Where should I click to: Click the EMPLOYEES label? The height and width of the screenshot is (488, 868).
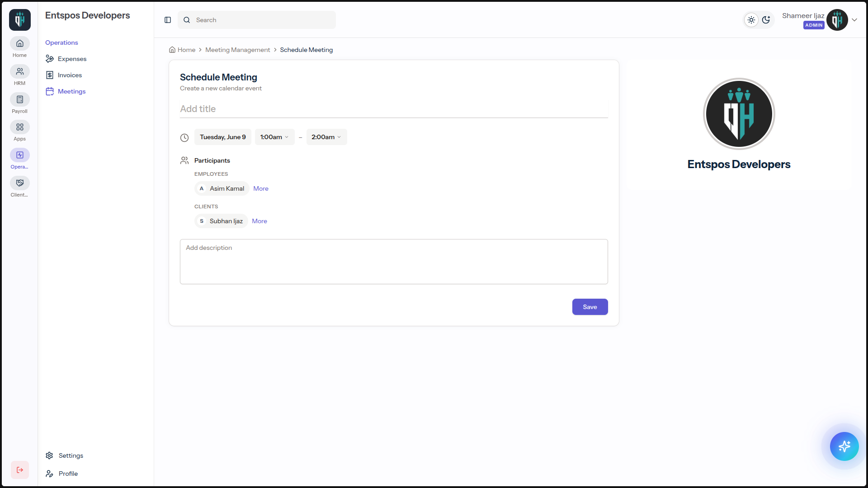[x=211, y=174]
